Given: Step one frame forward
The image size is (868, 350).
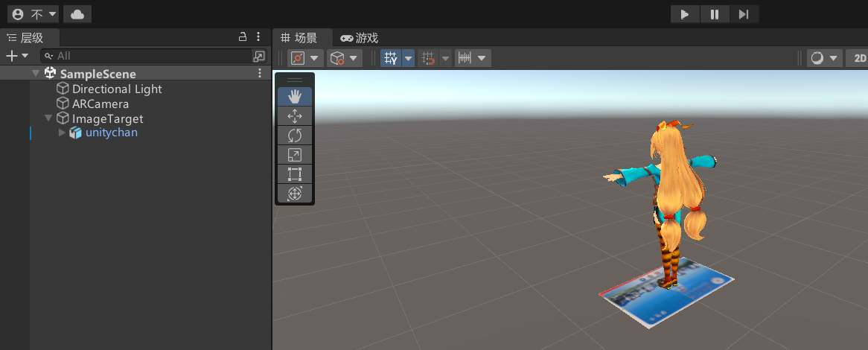Looking at the screenshot, I should (x=744, y=14).
